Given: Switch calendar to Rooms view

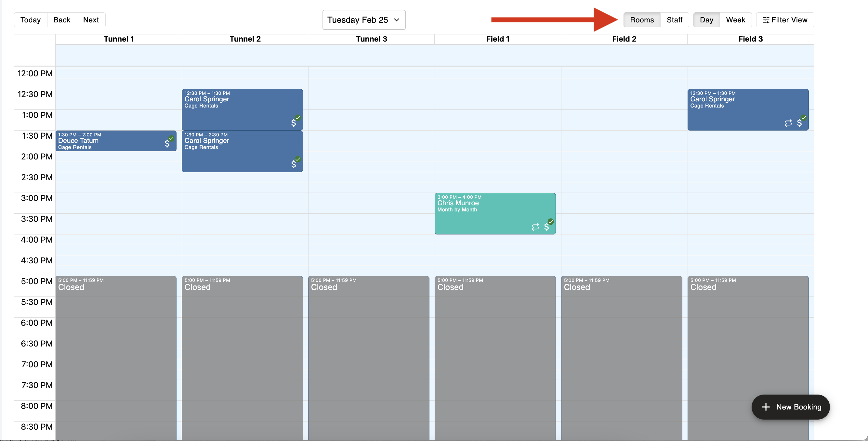Looking at the screenshot, I should tap(641, 20).
